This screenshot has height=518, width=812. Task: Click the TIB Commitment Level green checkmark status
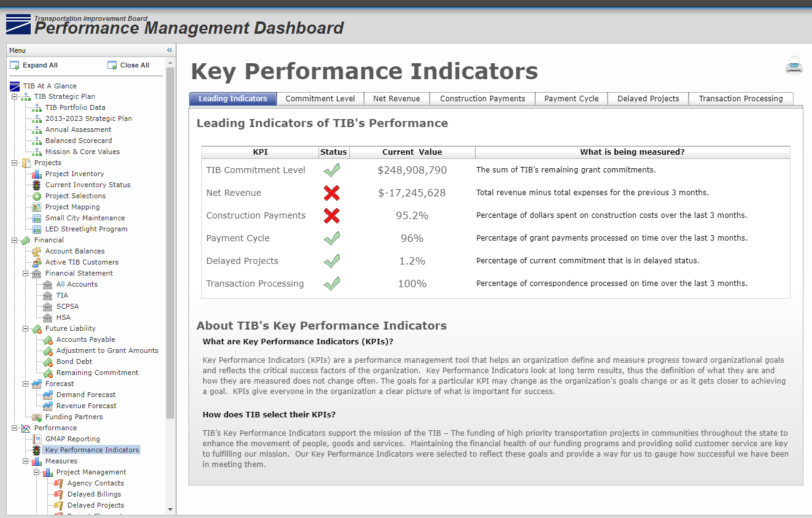tap(332, 170)
